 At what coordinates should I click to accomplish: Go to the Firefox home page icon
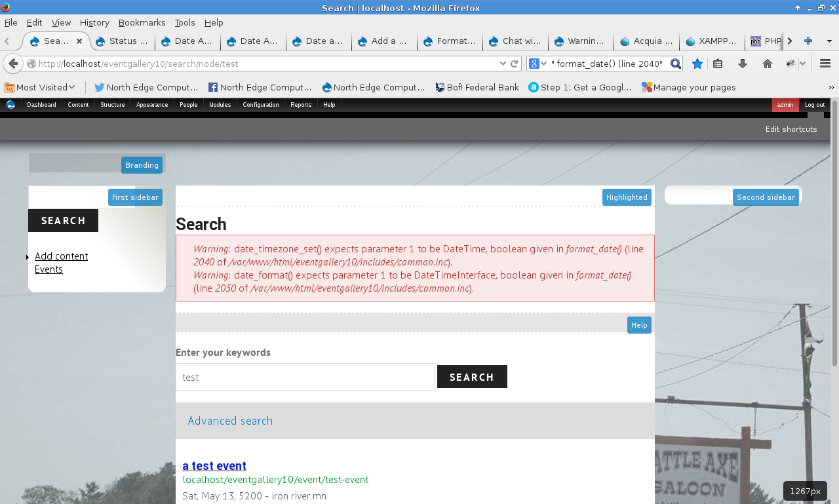768,64
